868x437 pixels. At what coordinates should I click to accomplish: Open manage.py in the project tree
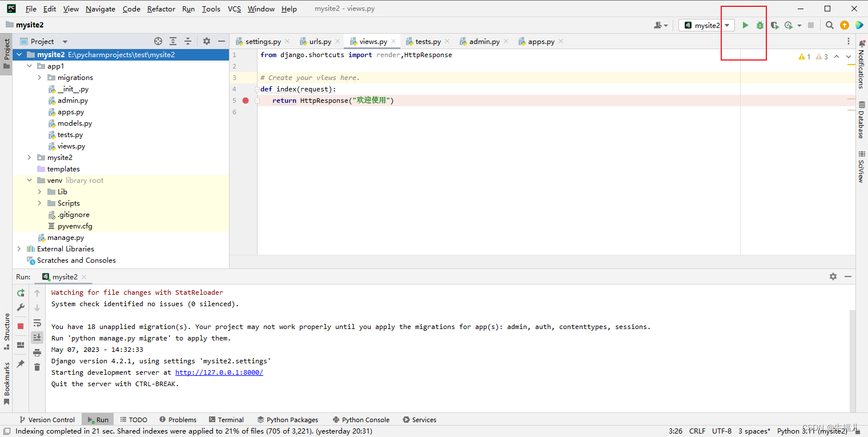66,238
